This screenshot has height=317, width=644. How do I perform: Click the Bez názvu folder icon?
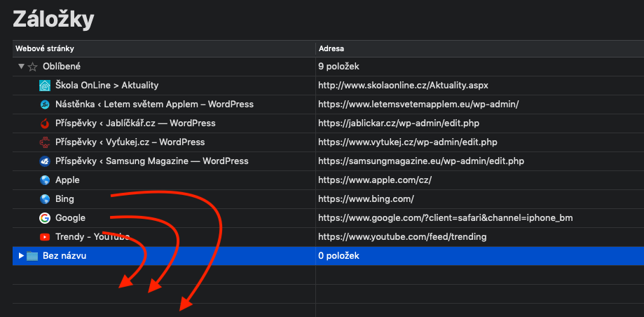coord(32,256)
